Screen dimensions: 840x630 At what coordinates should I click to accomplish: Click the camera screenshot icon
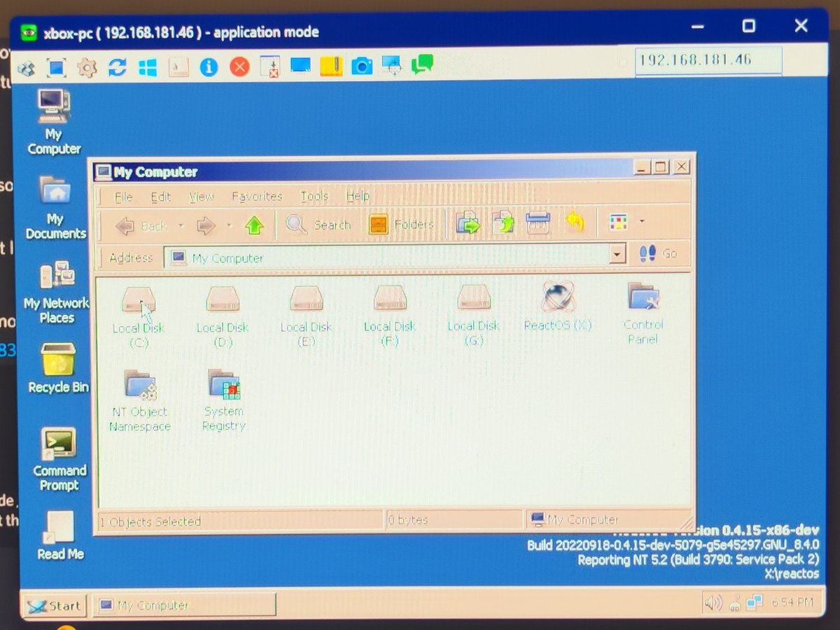click(362, 66)
